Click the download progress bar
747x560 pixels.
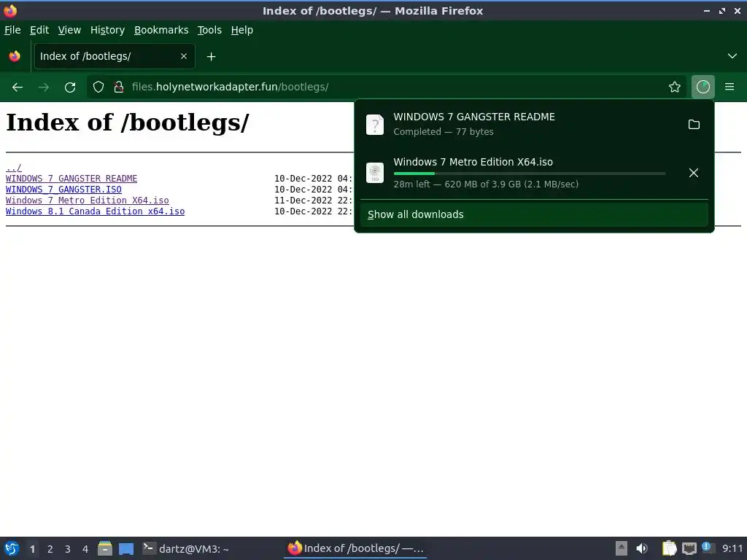pyautogui.click(x=530, y=174)
